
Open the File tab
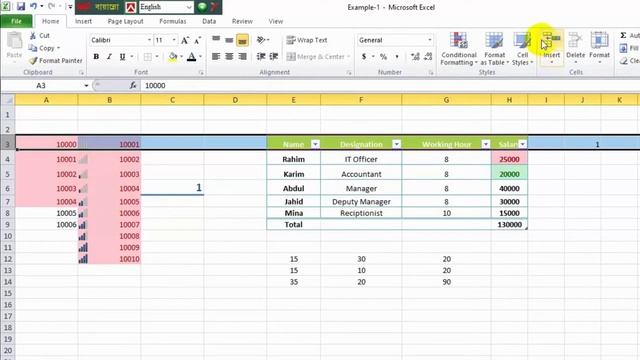coord(16,21)
